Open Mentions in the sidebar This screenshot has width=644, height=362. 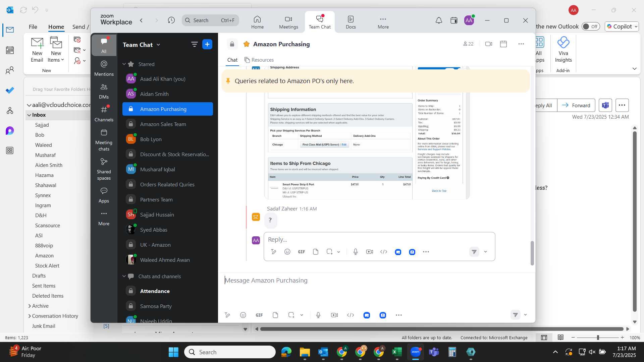point(104,68)
